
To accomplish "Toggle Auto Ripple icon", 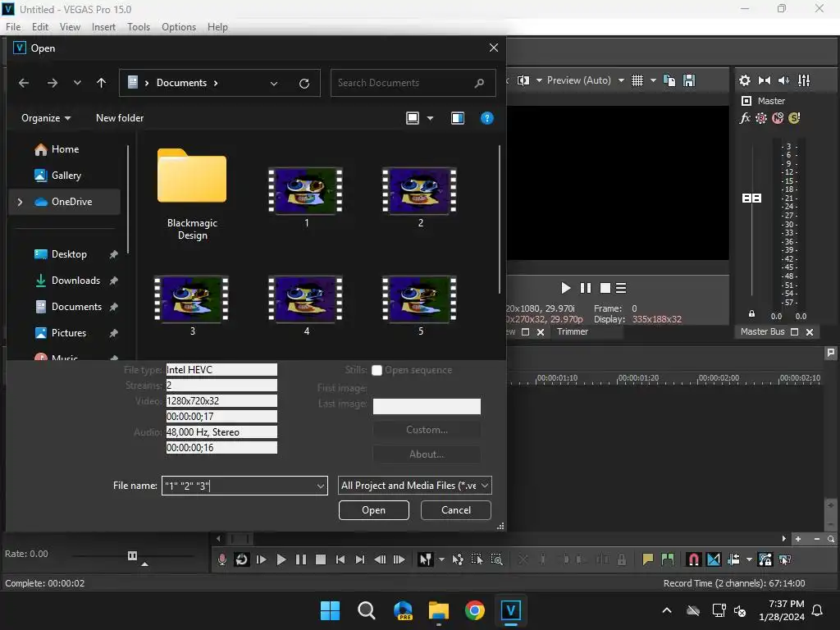I will click(733, 559).
